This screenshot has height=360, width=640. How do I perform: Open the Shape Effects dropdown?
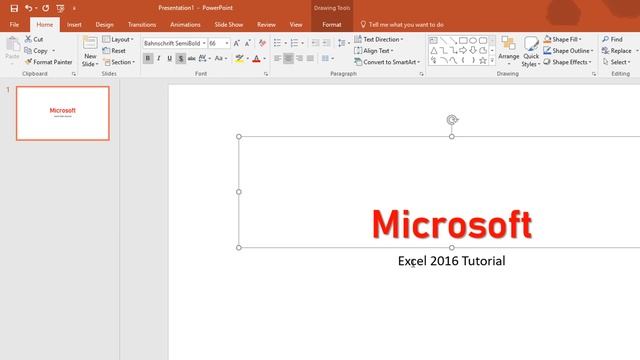[x=568, y=62]
